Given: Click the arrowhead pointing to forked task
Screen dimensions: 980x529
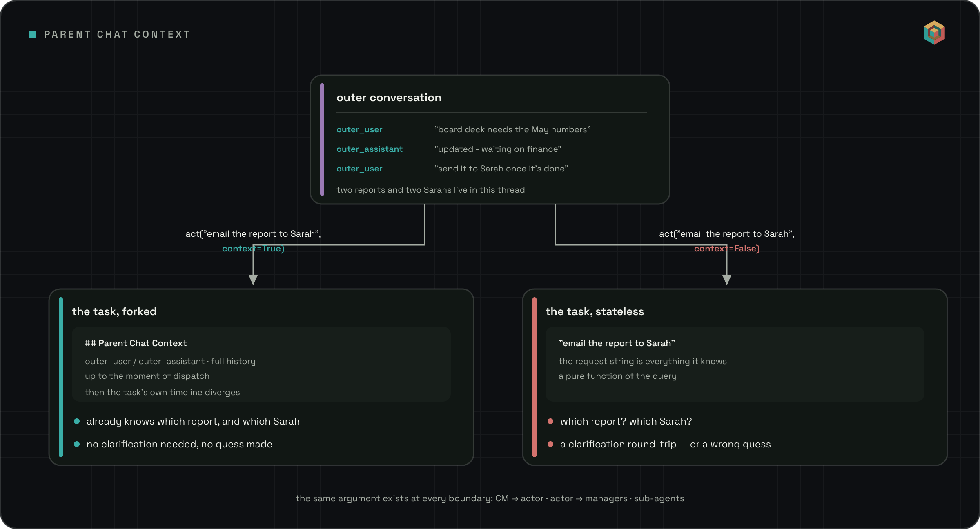Looking at the screenshot, I should [253, 280].
